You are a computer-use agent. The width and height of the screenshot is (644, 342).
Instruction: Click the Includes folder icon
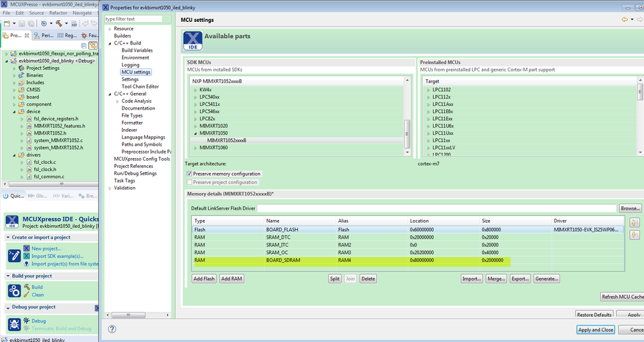[21, 82]
